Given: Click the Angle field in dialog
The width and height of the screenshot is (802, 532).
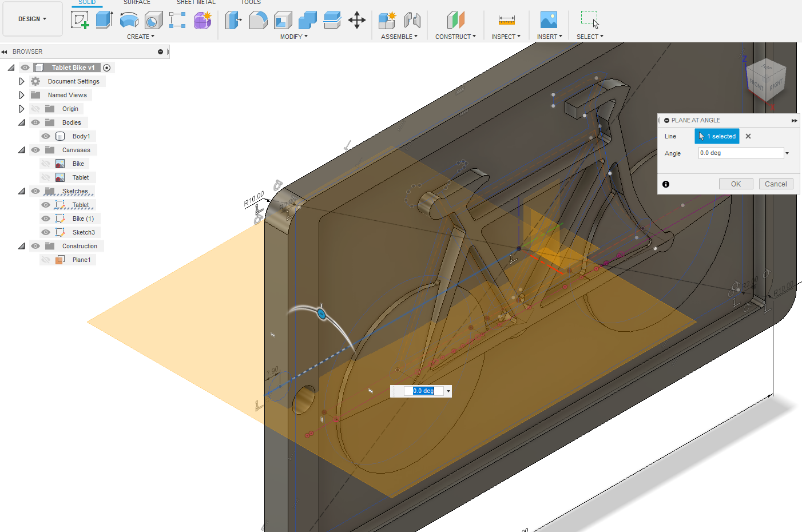Looking at the screenshot, I should (x=741, y=153).
